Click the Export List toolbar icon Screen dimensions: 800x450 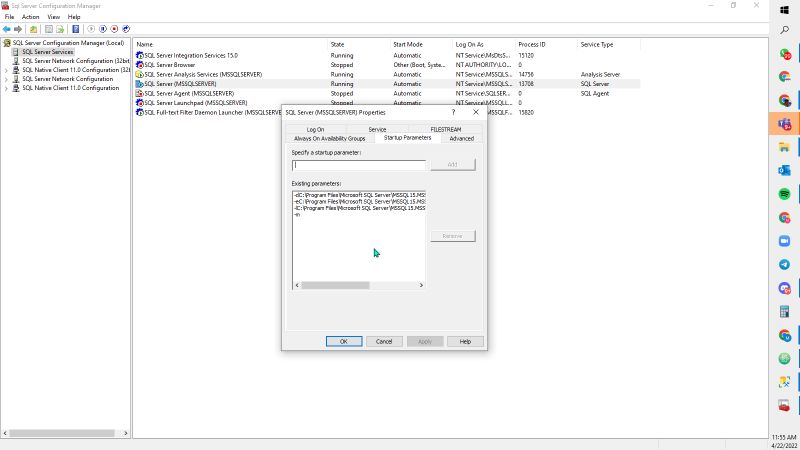coord(60,29)
